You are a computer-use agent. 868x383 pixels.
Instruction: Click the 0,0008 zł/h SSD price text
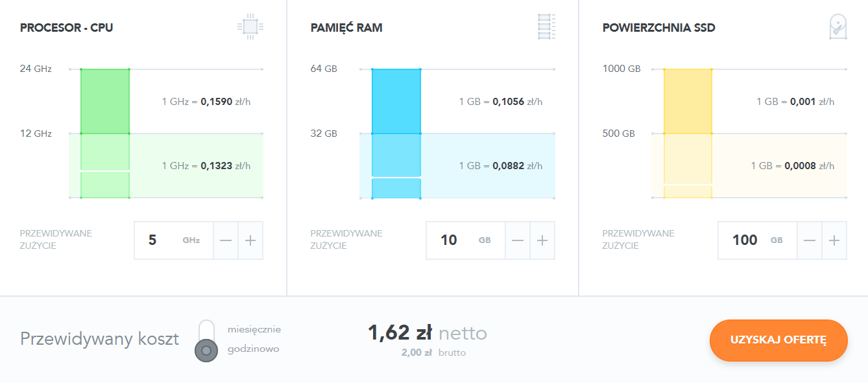pos(793,166)
